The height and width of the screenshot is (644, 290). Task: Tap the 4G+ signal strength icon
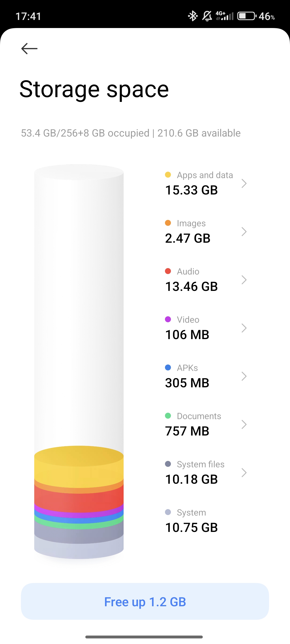(224, 16)
